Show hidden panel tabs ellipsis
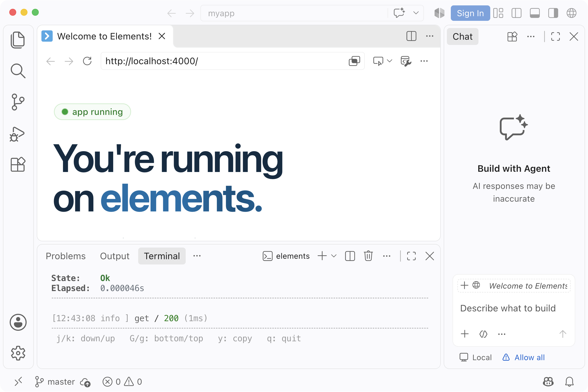The width and height of the screenshot is (588, 392). point(197,256)
